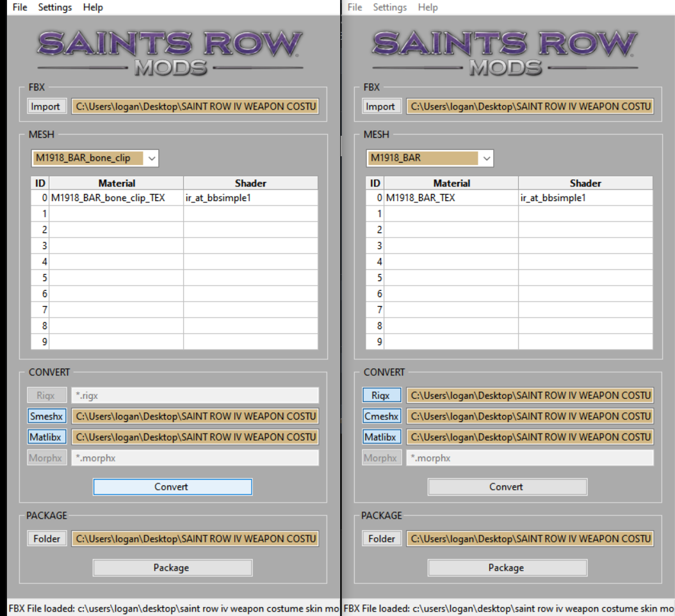The height and width of the screenshot is (616, 675).
Task: Click the ID column header in left window
Action: pos(40,183)
